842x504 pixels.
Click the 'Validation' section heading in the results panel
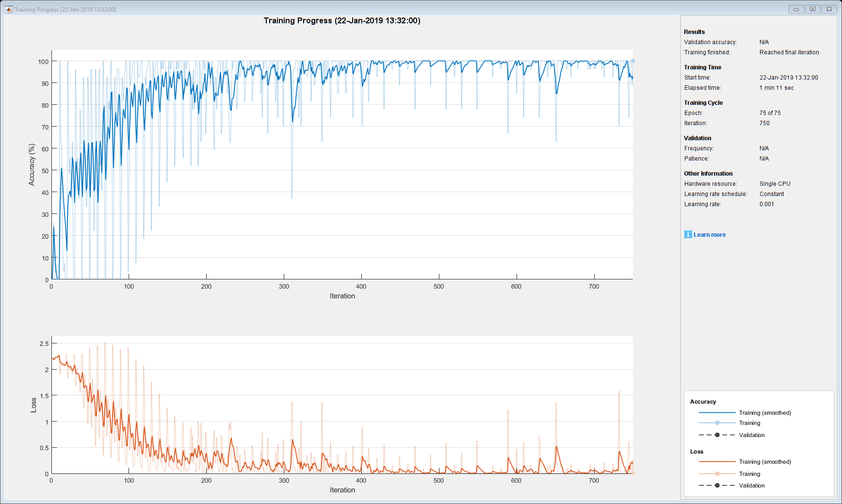coord(697,138)
